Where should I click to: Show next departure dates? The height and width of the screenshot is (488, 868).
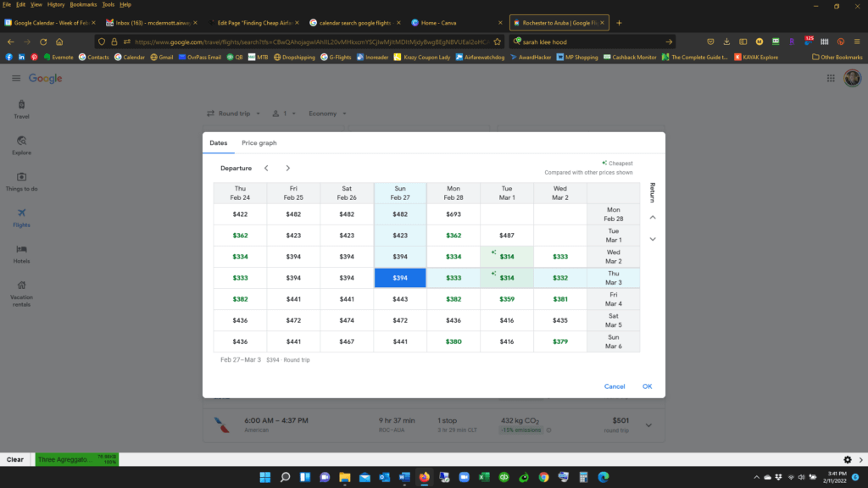point(288,169)
